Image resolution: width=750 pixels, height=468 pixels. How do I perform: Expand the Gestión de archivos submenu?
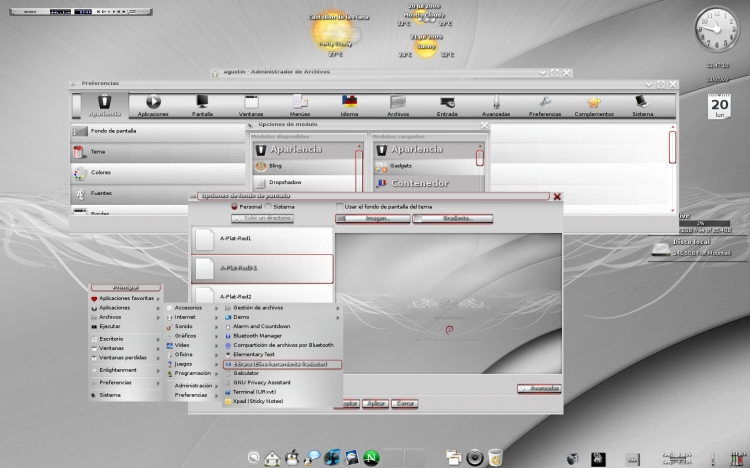pyautogui.click(x=282, y=308)
